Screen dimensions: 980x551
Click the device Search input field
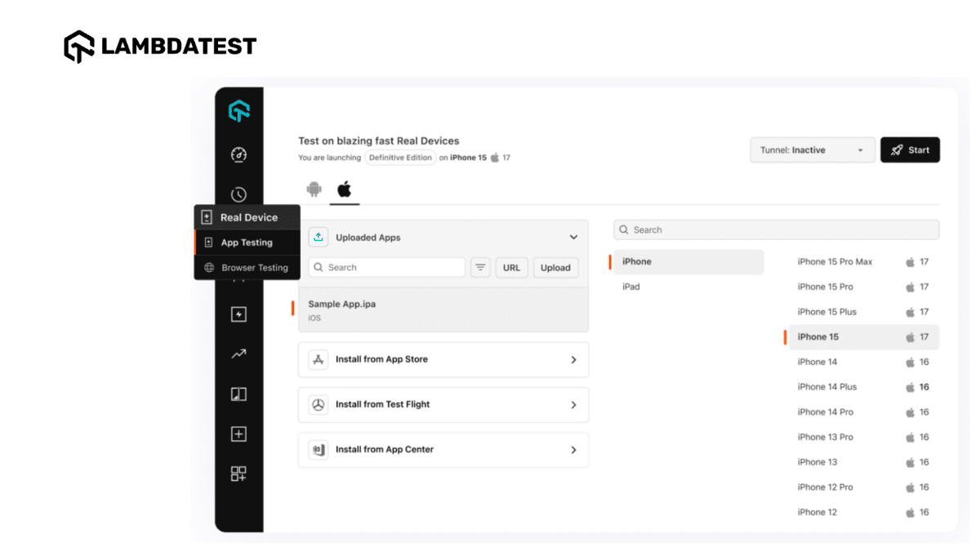click(x=776, y=229)
